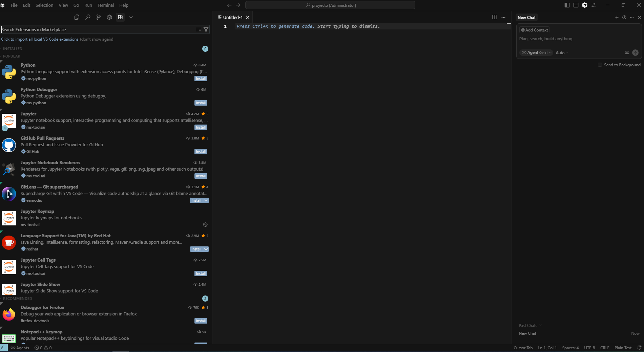Open the Terminal menu

click(106, 5)
